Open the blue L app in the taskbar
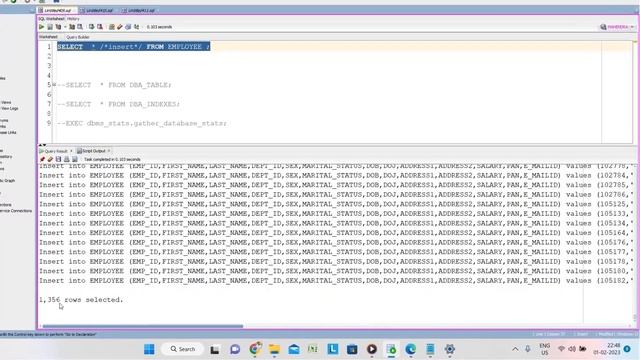Image resolution: width=640 pixels, height=360 pixels. tap(333, 349)
